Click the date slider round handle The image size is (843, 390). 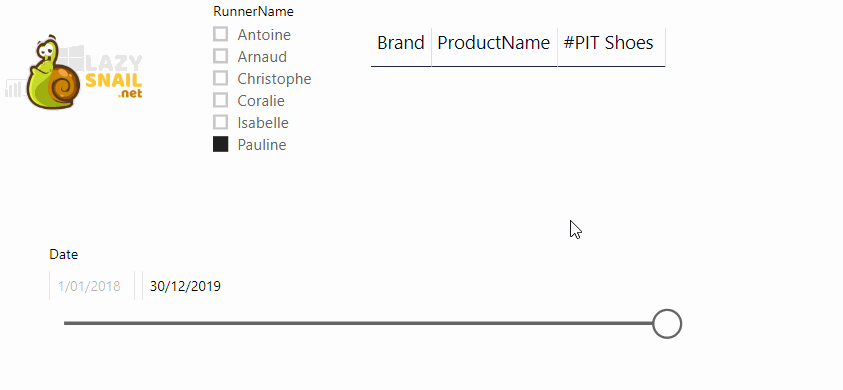(x=667, y=324)
